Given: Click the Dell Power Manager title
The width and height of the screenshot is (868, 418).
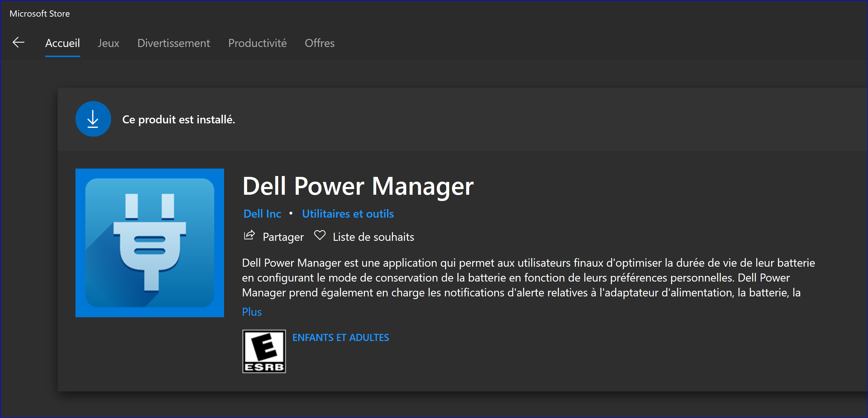Looking at the screenshot, I should point(358,186).
